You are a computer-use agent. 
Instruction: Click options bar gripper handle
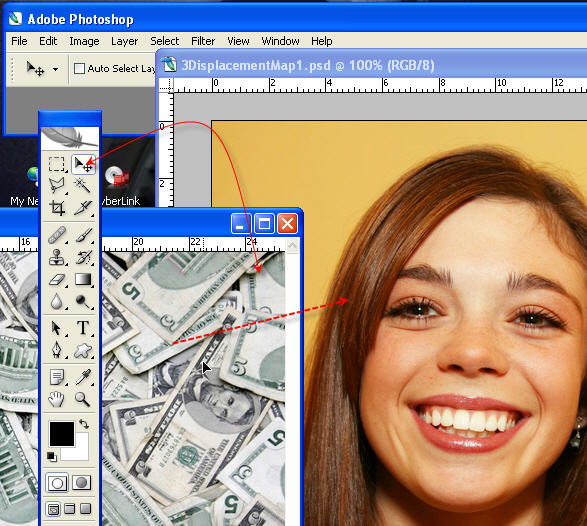click(12, 70)
